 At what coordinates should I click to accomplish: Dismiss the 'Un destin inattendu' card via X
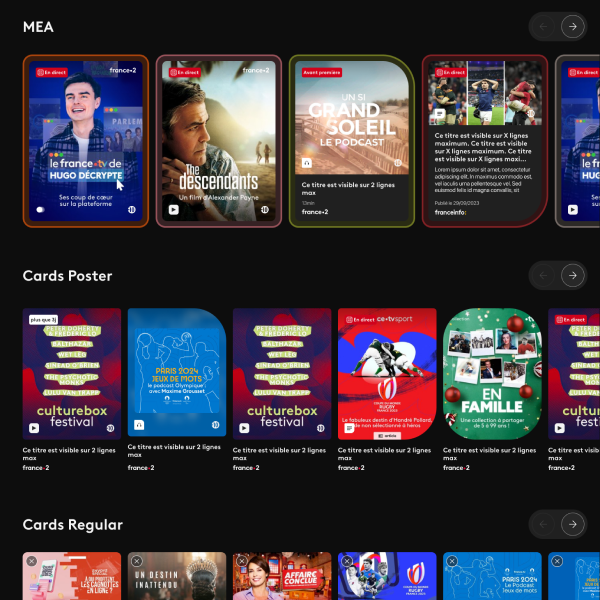click(x=137, y=561)
